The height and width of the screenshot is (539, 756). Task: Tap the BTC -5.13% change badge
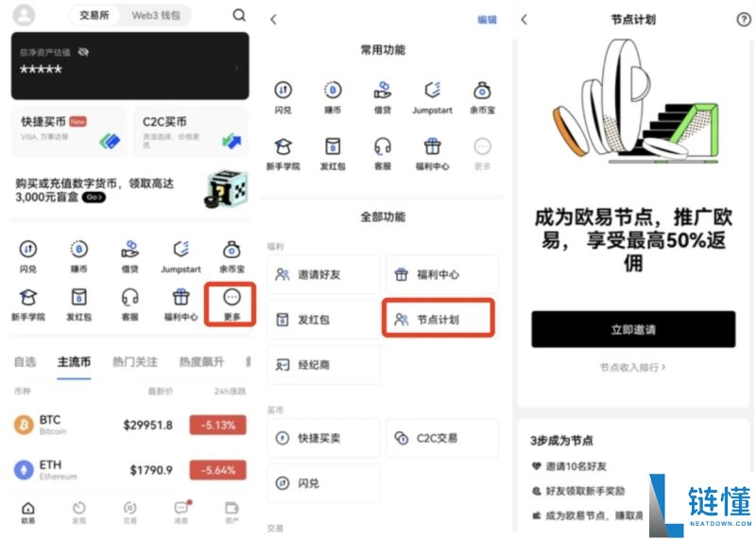pyautogui.click(x=218, y=426)
